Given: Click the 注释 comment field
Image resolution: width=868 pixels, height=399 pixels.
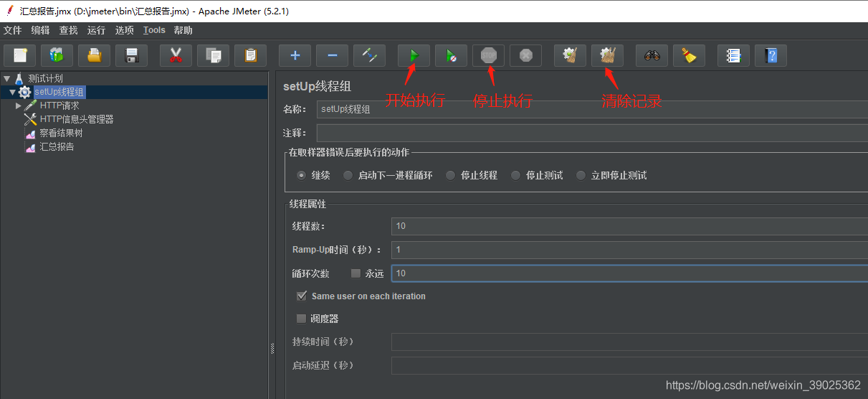Looking at the screenshot, I should [x=592, y=133].
